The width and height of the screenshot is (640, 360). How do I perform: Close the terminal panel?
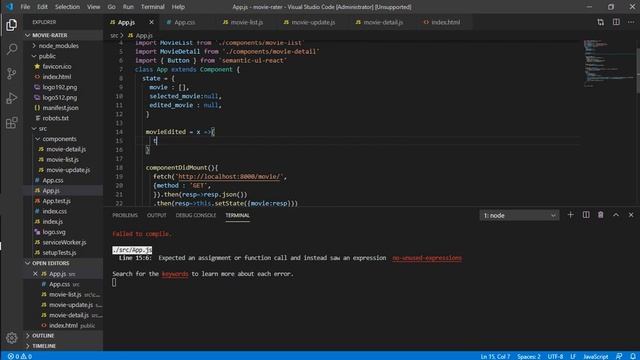pos(631,215)
